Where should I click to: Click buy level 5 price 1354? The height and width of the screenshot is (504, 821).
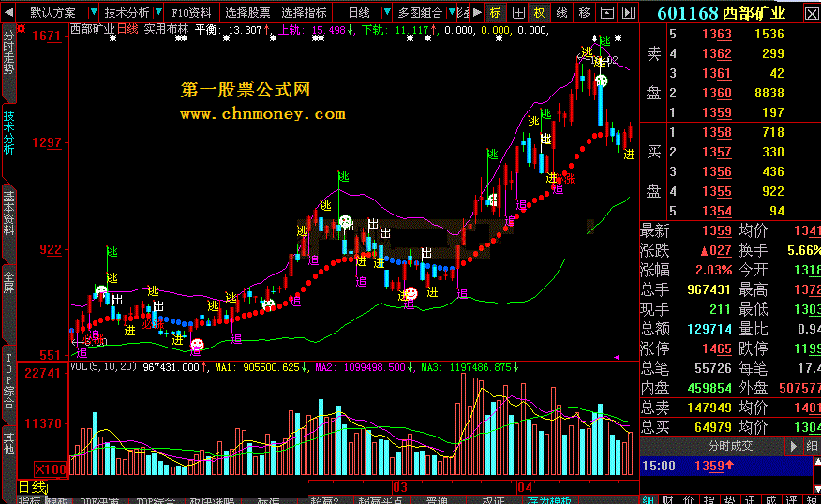pyautogui.click(x=717, y=212)
